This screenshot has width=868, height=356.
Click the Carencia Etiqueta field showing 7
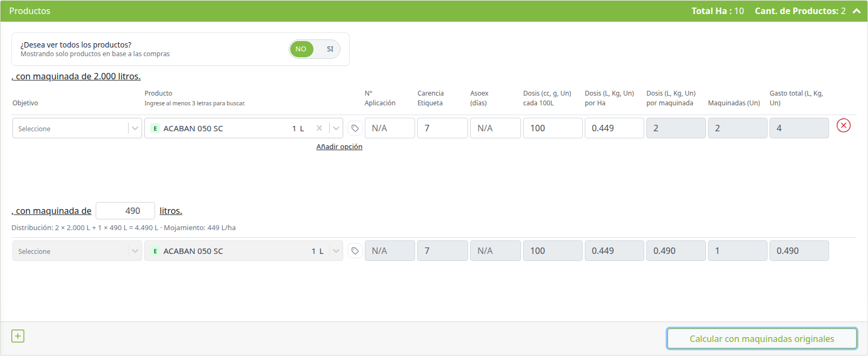click(443, 128)
